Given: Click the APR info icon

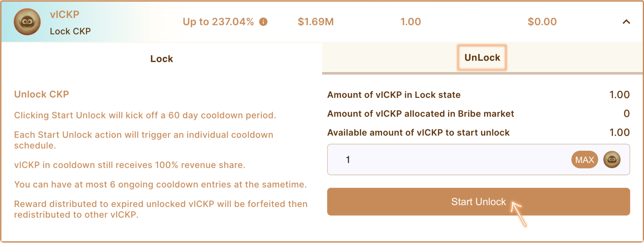Looking at the screenshot, I should (263, 22).
